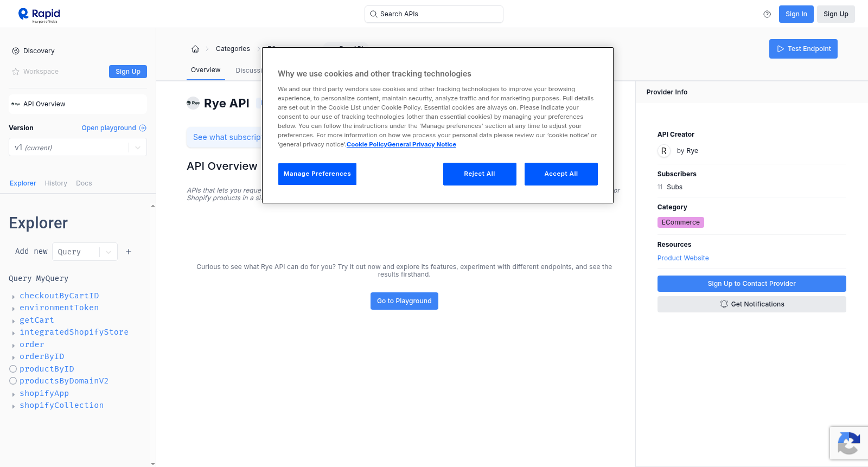Image resolution: width=868 pixels, height=467 pixels.
Task: Select the productsByDomainV2 radio button
Action: click(13, 381)
